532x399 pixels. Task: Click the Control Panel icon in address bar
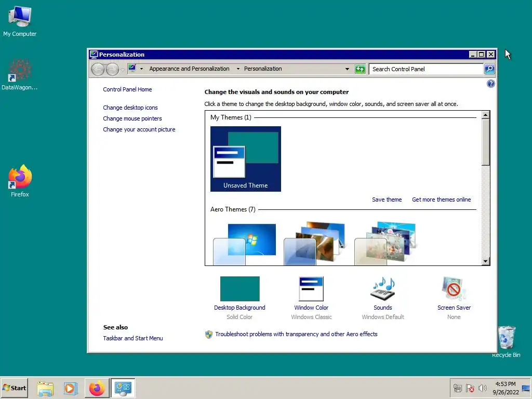click(x=132, y=69)
